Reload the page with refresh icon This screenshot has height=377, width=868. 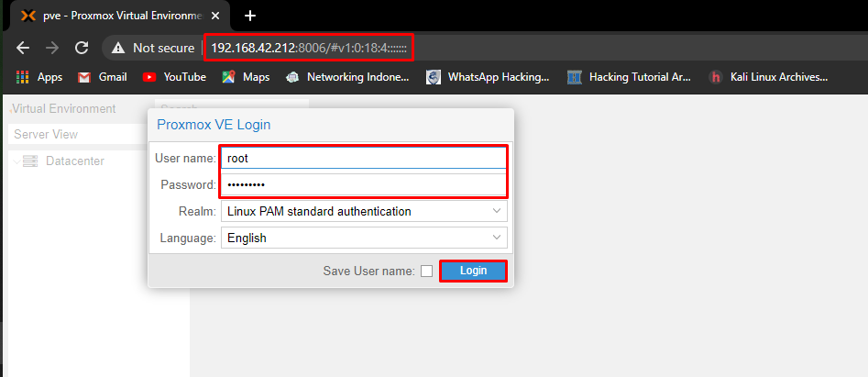82,49
